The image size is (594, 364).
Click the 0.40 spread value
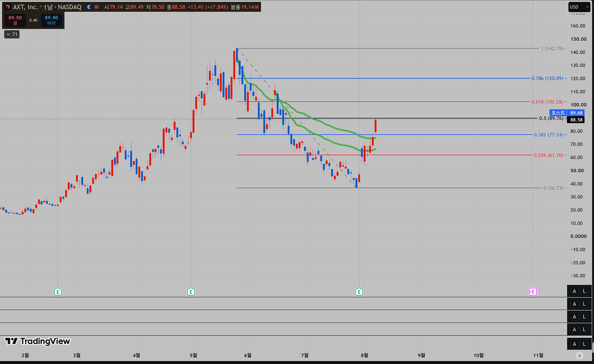click(x=33, y=20)
